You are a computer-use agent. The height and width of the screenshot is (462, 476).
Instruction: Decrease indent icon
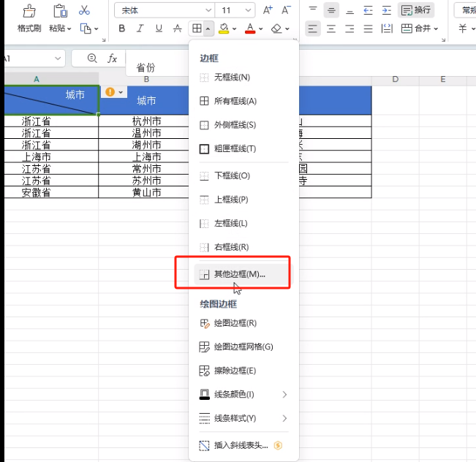pyautogui.click(x=368, y=10)
